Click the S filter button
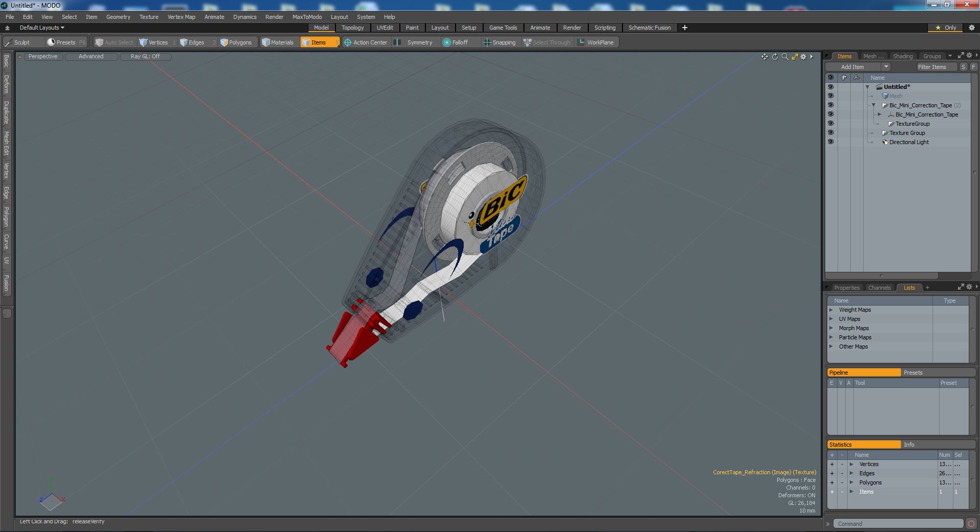Image resolution: width=980 pixels, height=532 pixels. point(963,67)
